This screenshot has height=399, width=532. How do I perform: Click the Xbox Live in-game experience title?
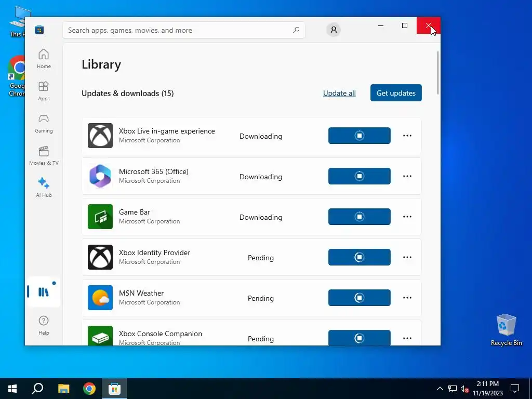click(167, 131)
